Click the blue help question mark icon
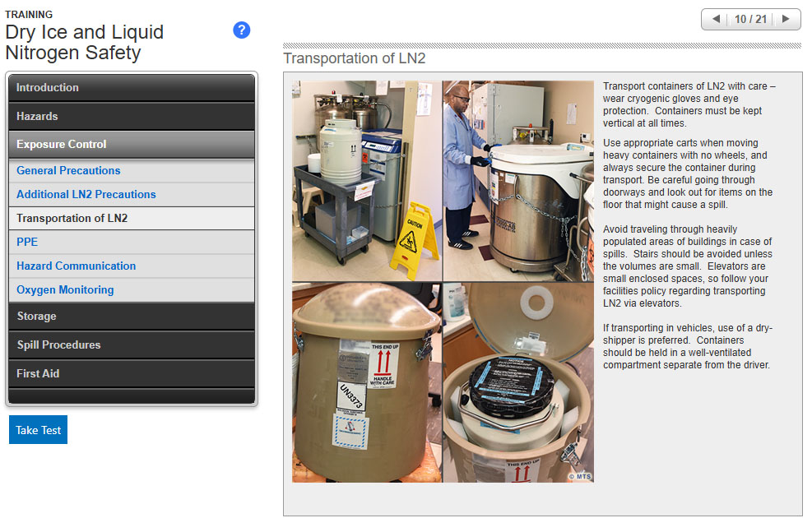The image size is (812, 518). pyautogui.click(x=241, y=30)
